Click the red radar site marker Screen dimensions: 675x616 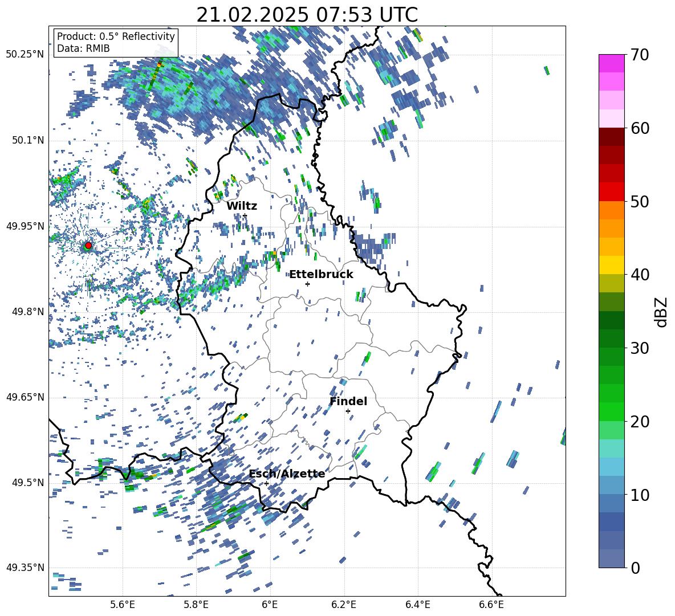pyautogui.click(x=88, y=245)
